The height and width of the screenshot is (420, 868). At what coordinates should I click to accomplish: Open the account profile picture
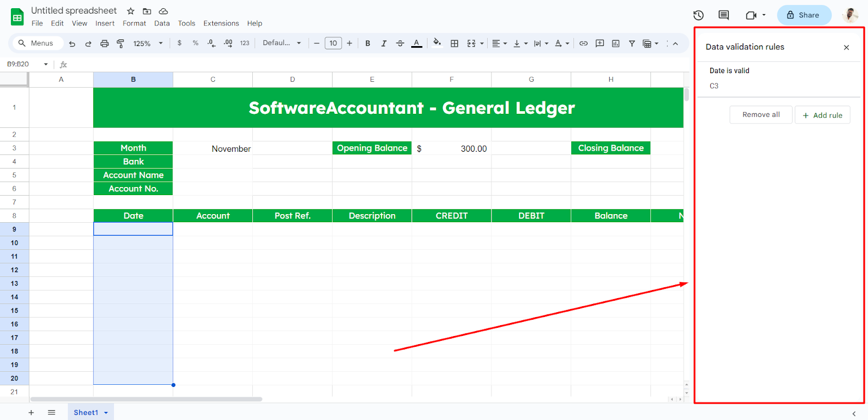click(850, 15)
